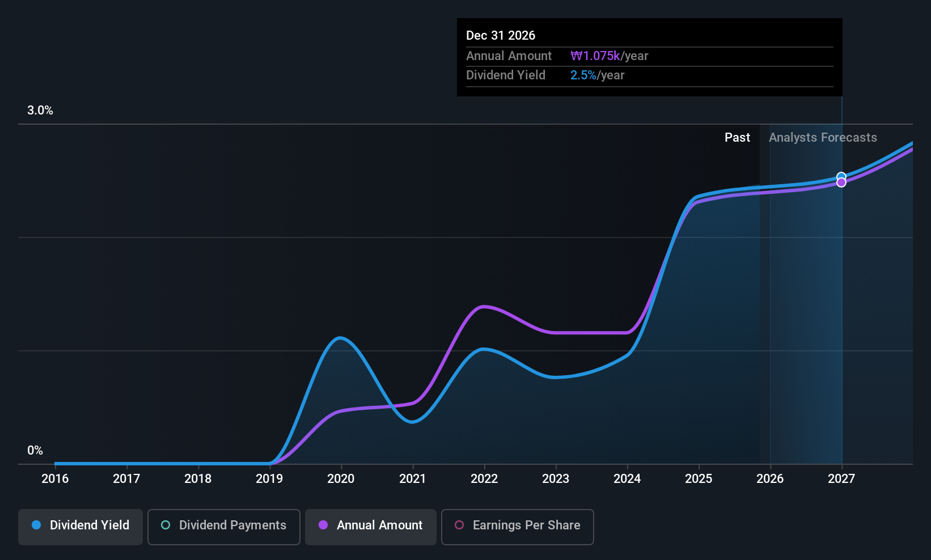The image size is (931, 560).
Task: Toggle the Dividend Yield legend item
Action: point(81,525)
